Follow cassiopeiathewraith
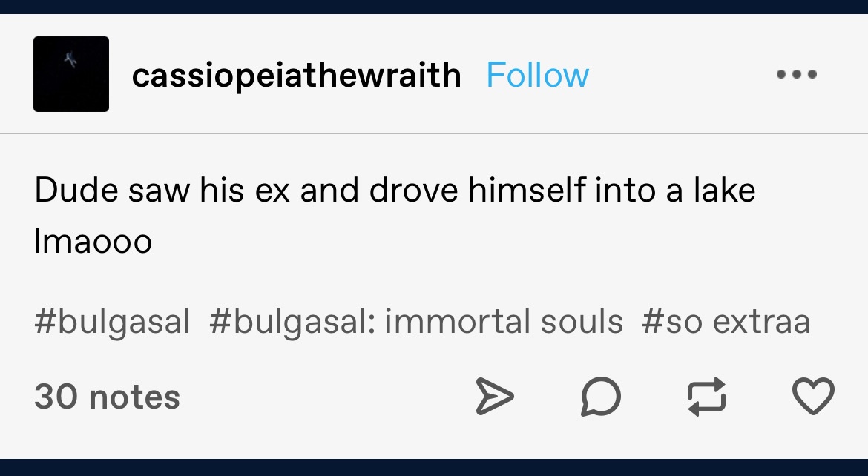The height and width of the screenshot is (476, 868). coord(537,76)
